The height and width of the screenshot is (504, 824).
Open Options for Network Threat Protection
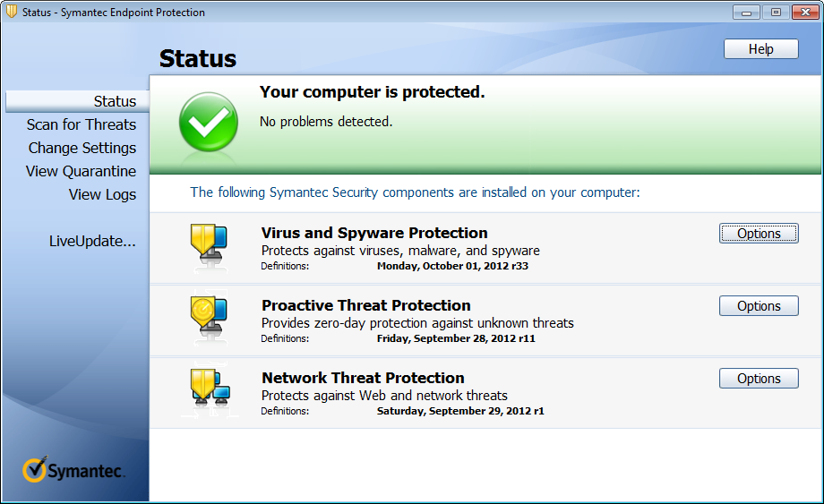(x=759, y=379)
